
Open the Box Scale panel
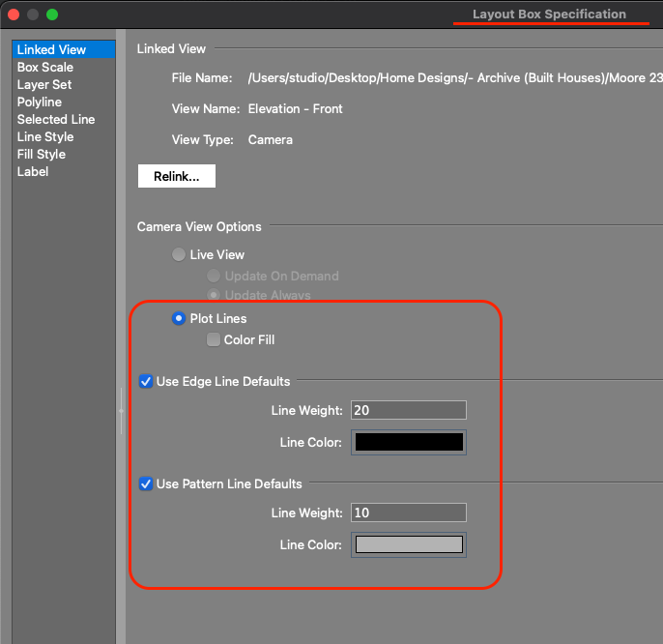[x=44, y=67]
